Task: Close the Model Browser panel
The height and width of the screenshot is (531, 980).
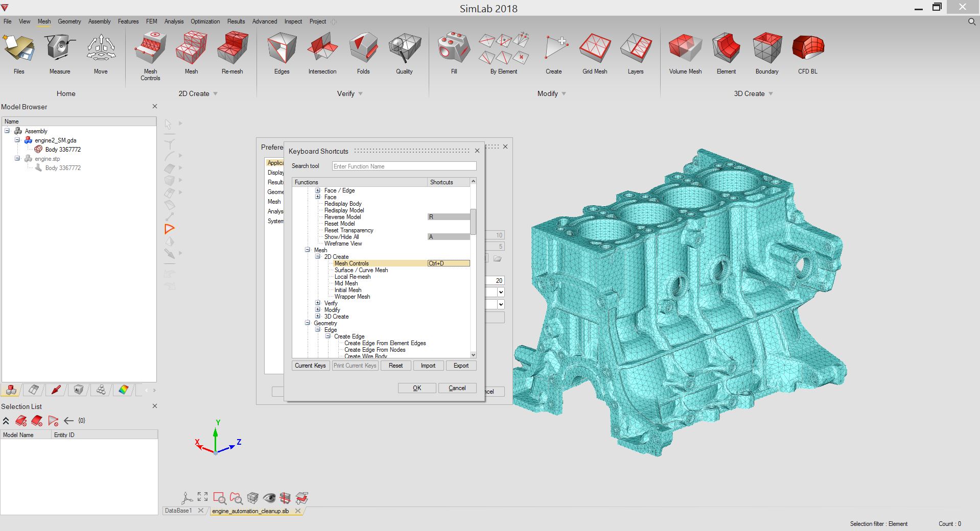Action: (x=154, y=106)
